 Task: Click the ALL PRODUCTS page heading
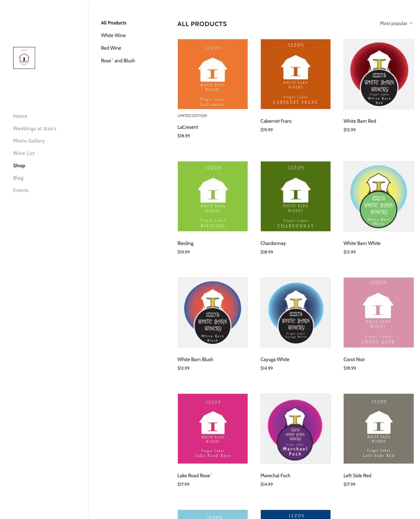(202, 24)
